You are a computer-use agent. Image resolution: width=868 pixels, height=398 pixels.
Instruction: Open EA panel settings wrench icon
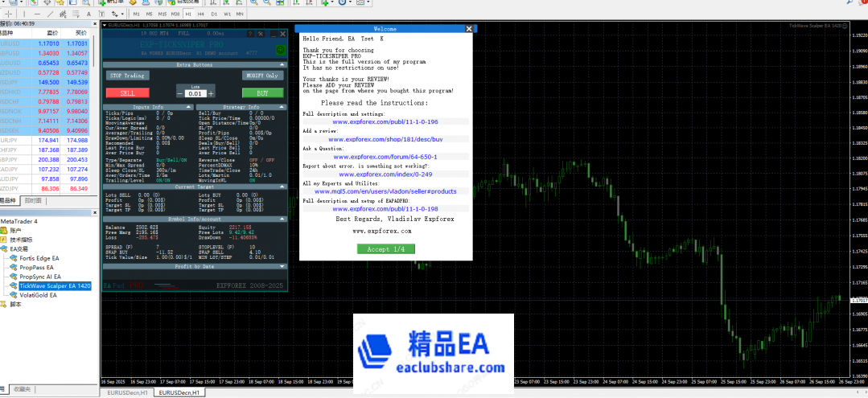pyautogui.click(x=261, y=33)
